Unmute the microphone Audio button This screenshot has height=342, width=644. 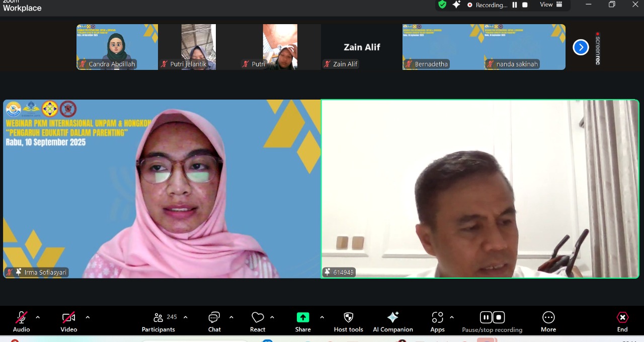[21, 322]
